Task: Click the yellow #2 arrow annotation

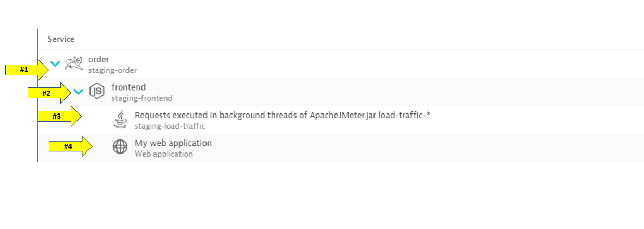Action: [49, 93]
